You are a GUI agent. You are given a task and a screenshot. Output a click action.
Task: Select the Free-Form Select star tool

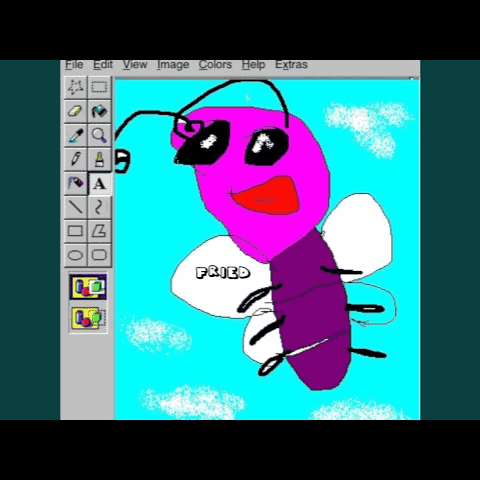75,87
